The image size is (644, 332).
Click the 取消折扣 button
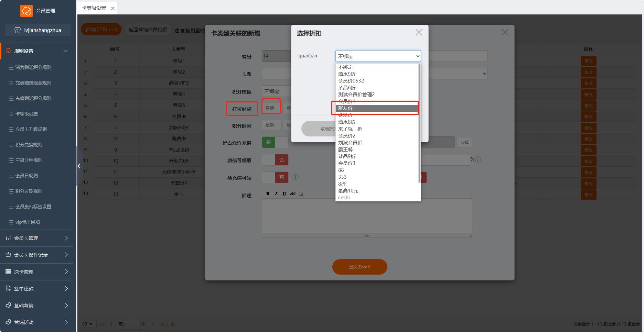[x=319, y=129]
